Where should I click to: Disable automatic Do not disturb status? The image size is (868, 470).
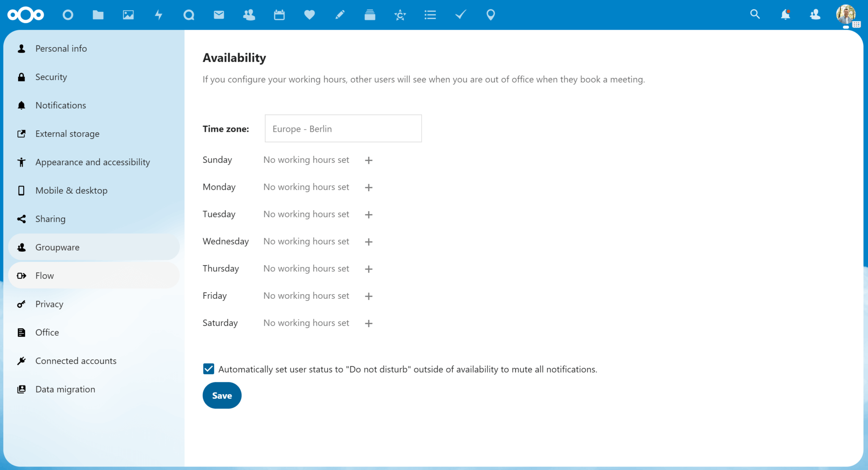tap(208, 369)
